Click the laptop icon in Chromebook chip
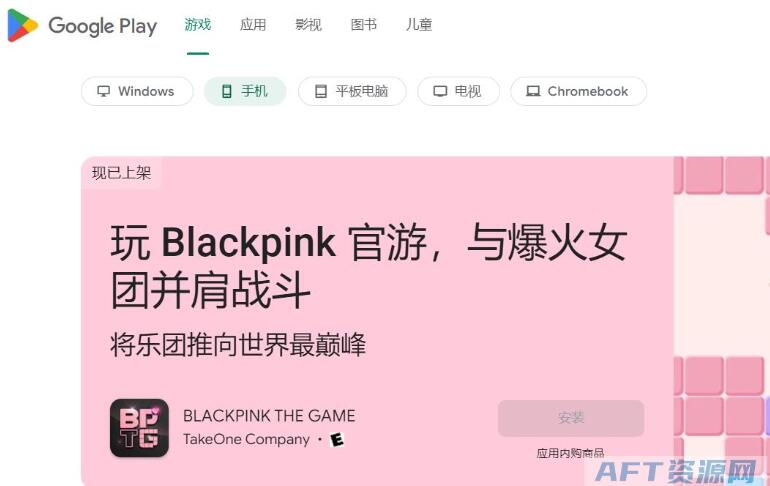The image size is (770, 486). (x=533, y=91)
